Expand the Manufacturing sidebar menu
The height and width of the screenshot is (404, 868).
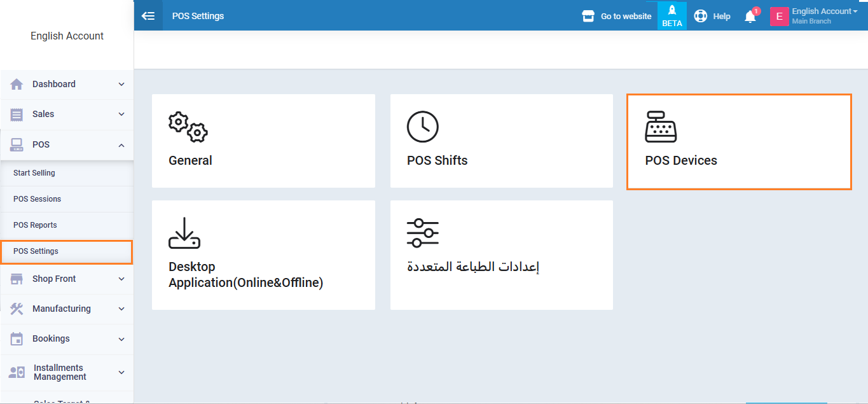(67, 309)
